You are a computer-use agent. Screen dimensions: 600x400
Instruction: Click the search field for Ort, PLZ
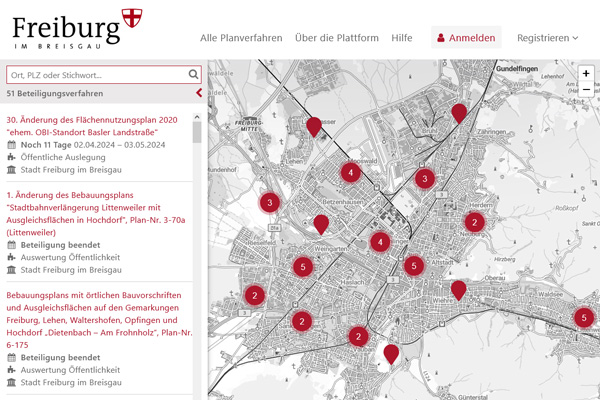pyautogui.click(x=95, y=75)
